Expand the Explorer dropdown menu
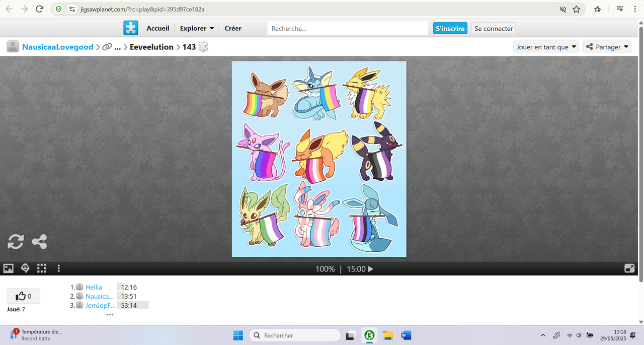The height and width of the screenshot is (345, 644). (x=197, y=28)
